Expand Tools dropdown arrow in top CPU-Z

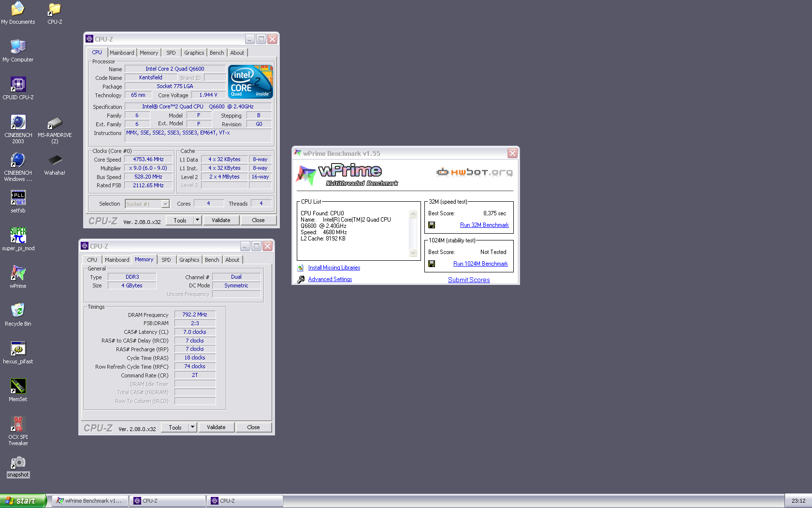click(197, 220)
